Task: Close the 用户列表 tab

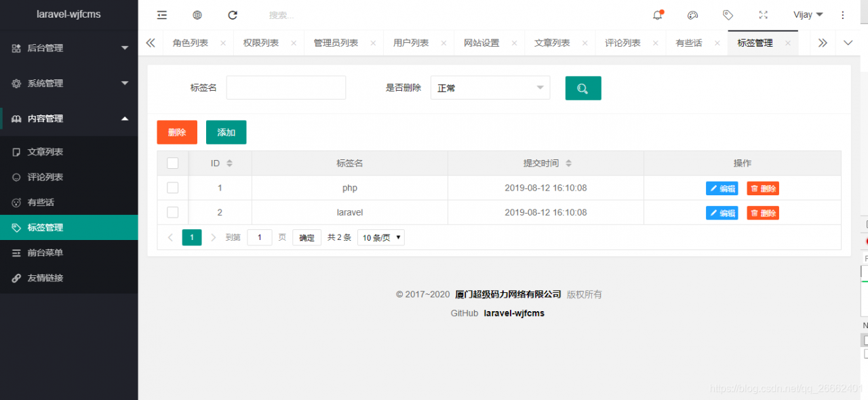Action: tap(443, 43)
